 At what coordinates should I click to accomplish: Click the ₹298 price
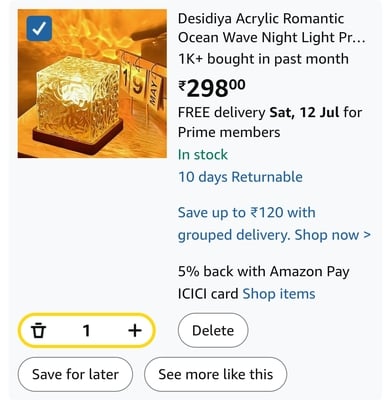pyautogui.click(x=212, y=88)
